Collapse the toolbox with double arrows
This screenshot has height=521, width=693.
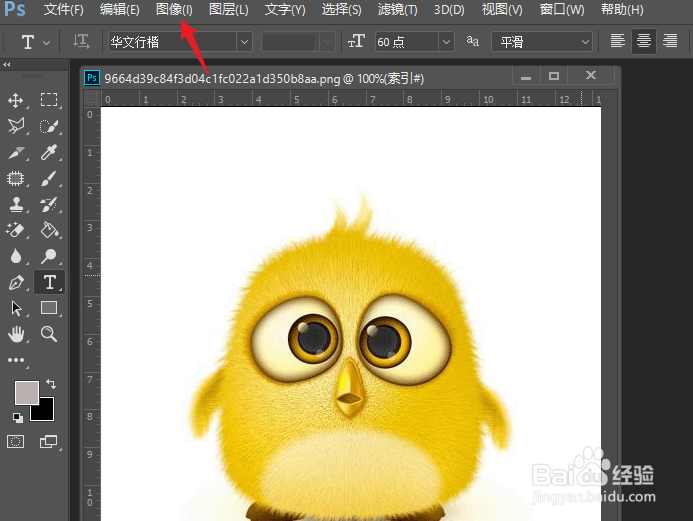tap(7, 65)
